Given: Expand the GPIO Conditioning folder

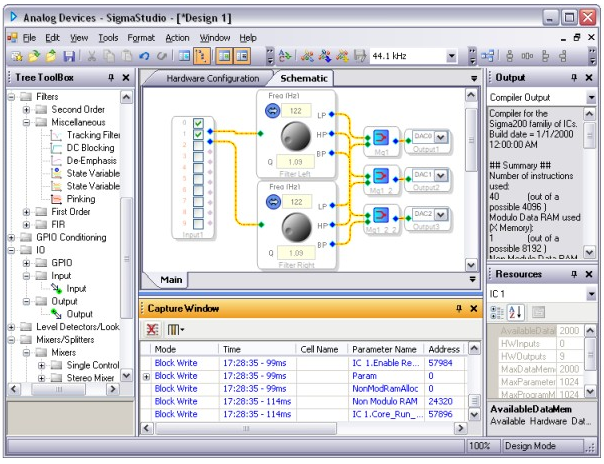Looking at the screenshot, I should coord(11,238).
